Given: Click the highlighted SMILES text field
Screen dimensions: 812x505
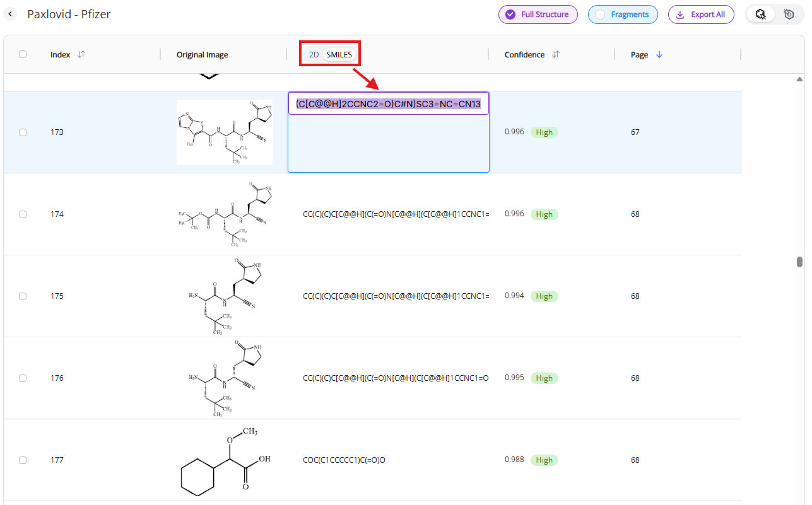Looking at the screenshot, I should tap(388, 104).
